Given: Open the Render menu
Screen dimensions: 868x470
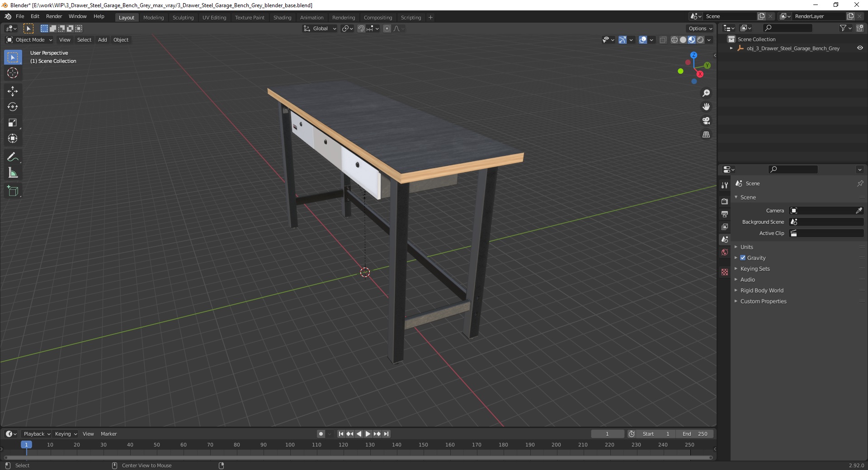Looking at the screenshot, I should [54, 16].
